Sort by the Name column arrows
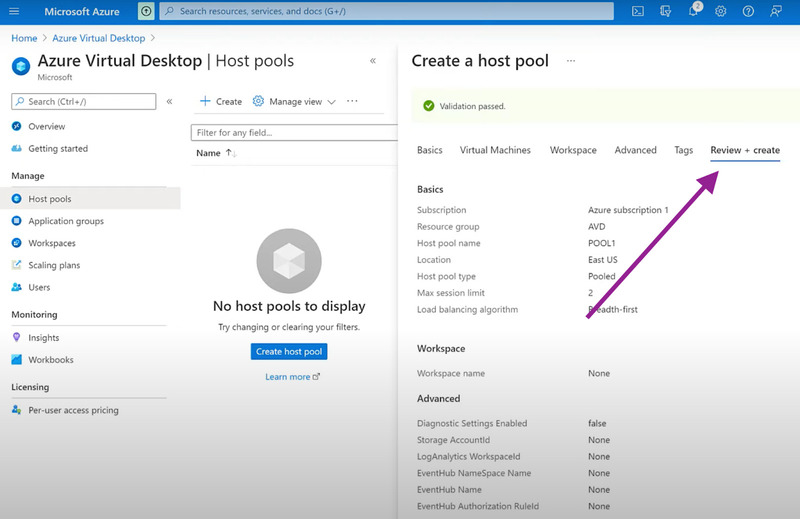The height and width of the screenshot is (519, 800). click(x=231, y=153)
